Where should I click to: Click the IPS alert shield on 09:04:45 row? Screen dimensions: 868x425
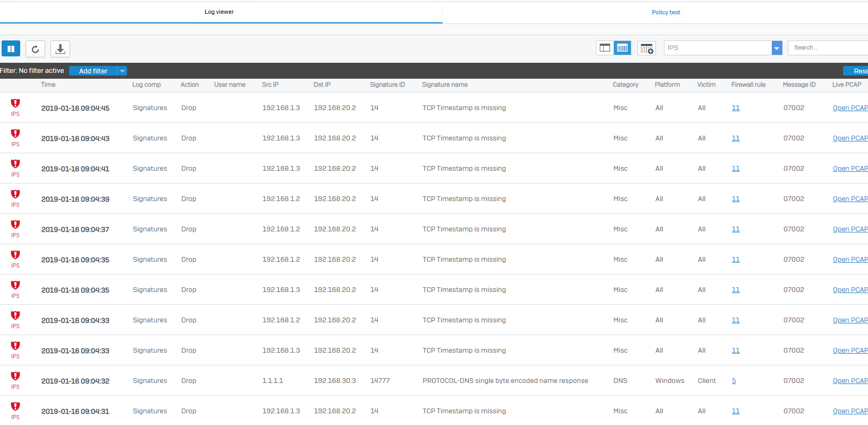coord(15,103)
